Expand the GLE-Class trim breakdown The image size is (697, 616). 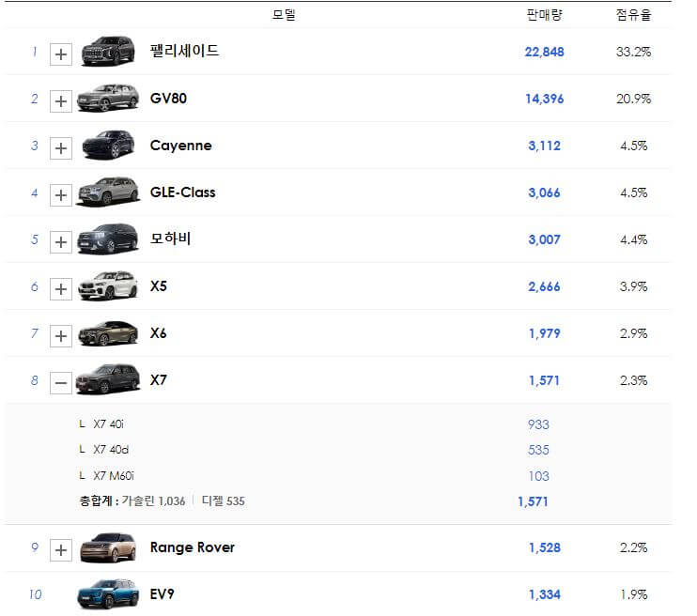pyautogui.click(x=61, y=195)
